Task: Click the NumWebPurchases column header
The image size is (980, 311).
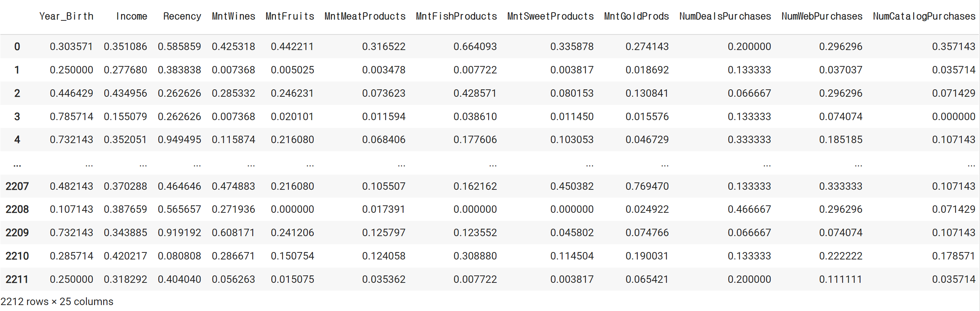Action: point(822,16)
